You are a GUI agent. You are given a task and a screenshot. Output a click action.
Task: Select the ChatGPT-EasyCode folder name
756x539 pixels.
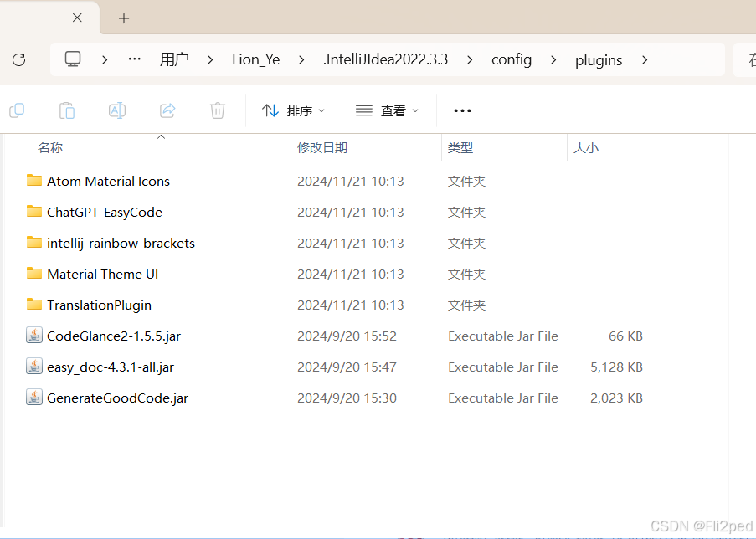click(x=104, y=212)
